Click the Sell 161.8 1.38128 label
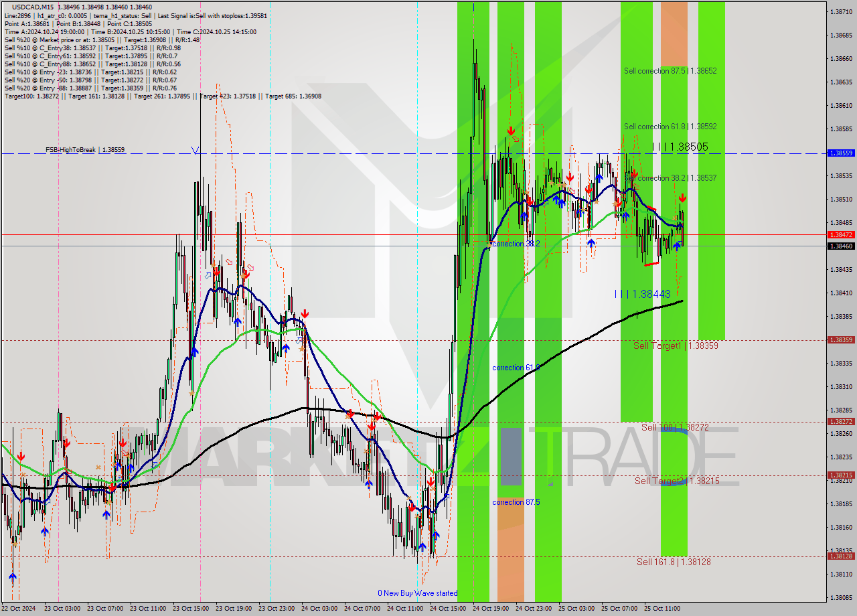The width and height of the screenshot is (857, 616). pyautogui.click(x=674, y=562)
